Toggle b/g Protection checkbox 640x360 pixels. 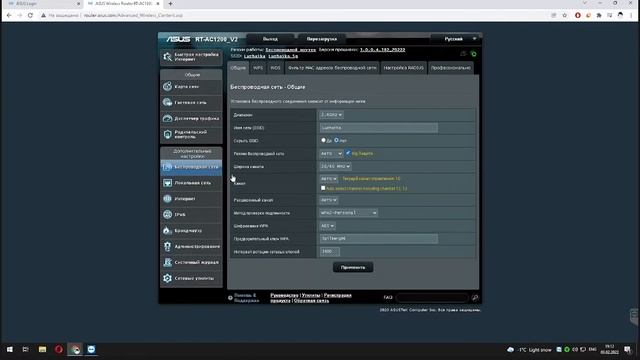[x=348, y=153]
